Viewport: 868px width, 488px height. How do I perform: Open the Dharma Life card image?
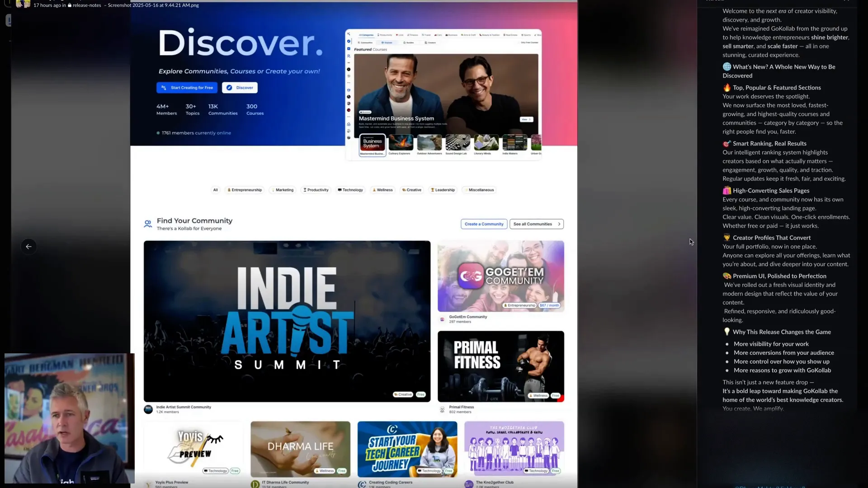[301, 449]
